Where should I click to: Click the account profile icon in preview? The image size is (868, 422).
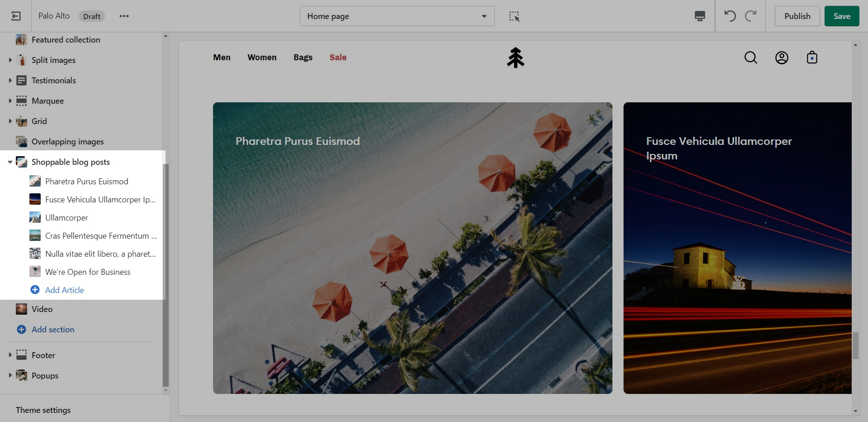(x=781, y=58)
